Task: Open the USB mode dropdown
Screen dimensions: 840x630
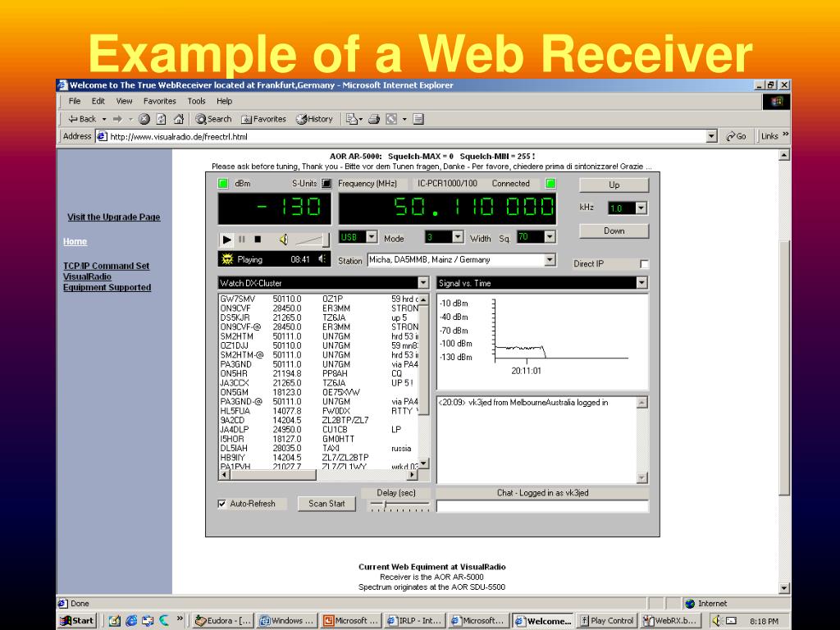Action: click(x=372, y=237)
